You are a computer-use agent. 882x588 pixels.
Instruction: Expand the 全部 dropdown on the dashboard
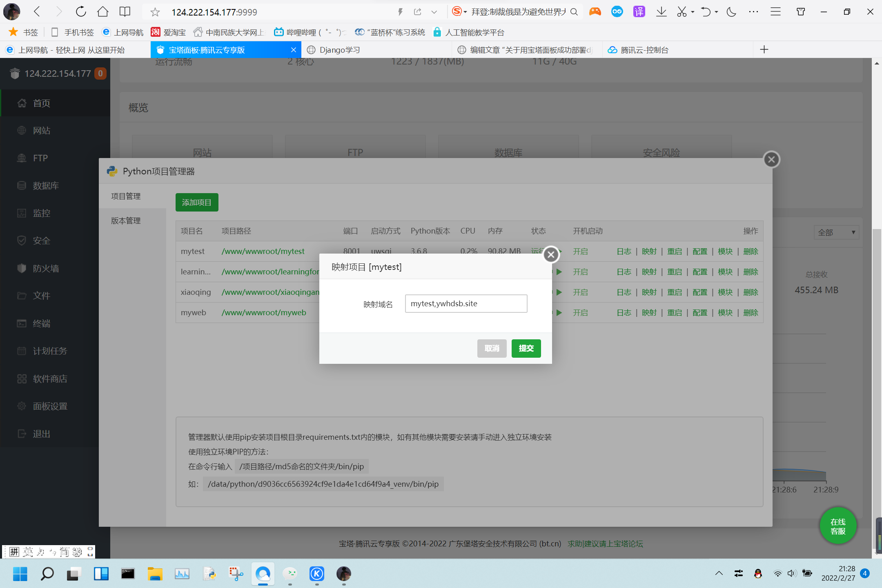coord(836,232)
